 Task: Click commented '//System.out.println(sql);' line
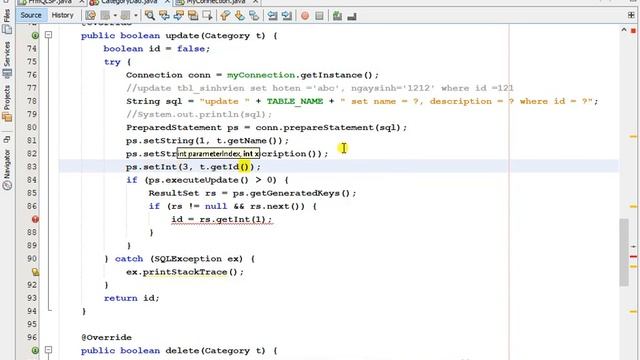click(x=199, y=114)
